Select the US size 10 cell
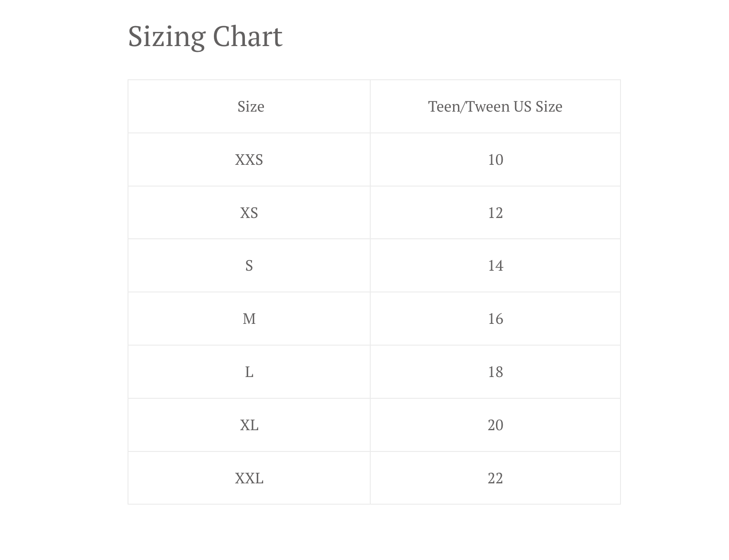The height and width of the screenshot is (560, 729). (x=495, y=159)
